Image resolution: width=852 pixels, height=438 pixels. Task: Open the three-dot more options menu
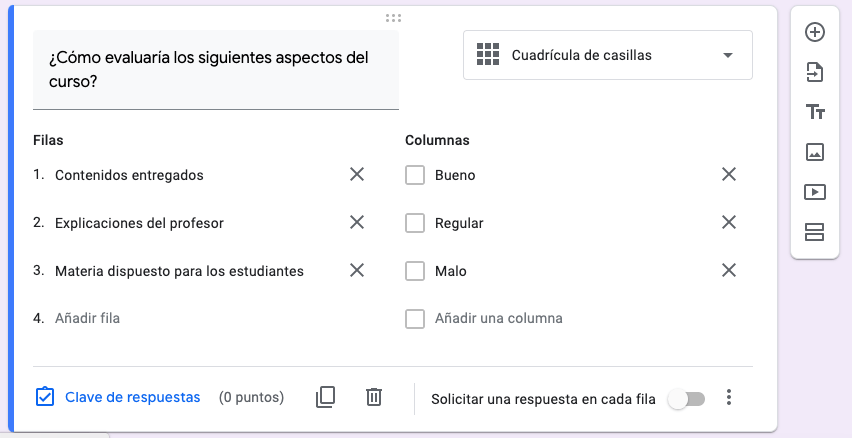[729, 398]
